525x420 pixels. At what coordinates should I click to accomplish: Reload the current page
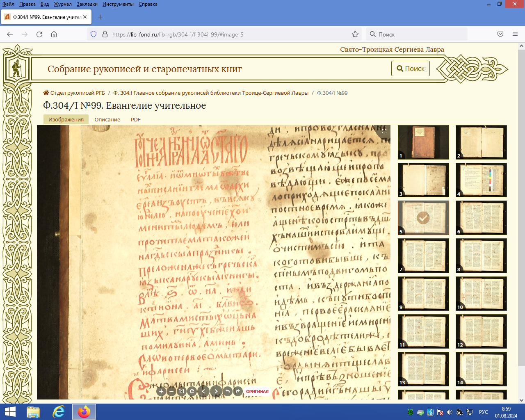point(39,34)
